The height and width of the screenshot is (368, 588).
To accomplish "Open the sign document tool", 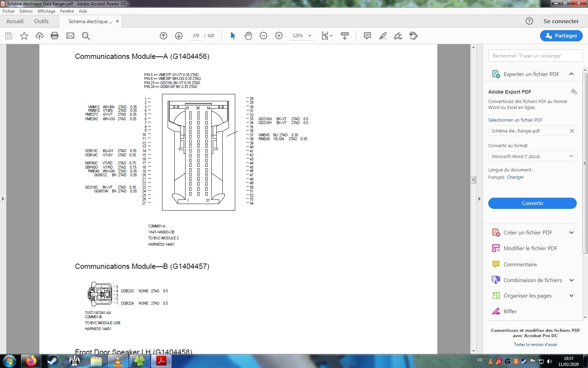I will (398, 36).
